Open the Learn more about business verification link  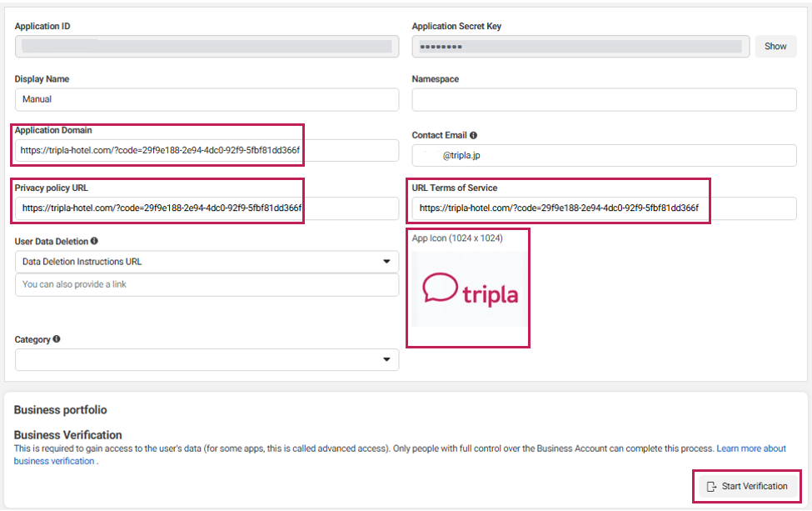tap(750, 448)
